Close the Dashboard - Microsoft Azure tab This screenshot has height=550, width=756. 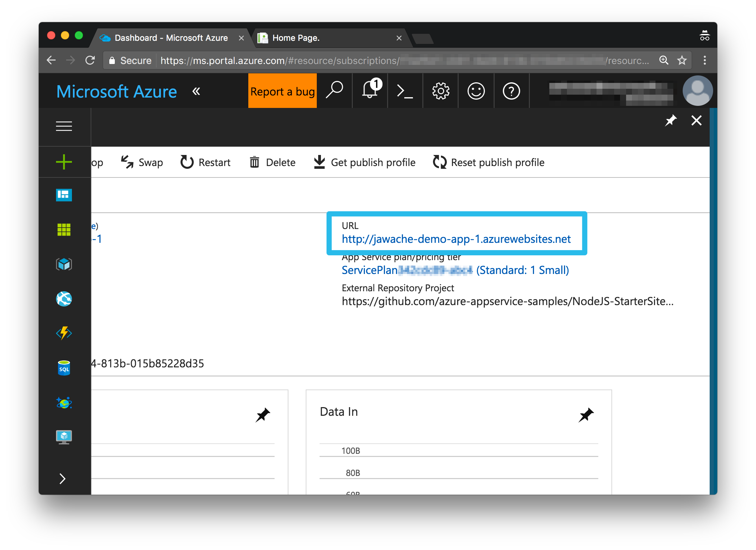(241, 38)
